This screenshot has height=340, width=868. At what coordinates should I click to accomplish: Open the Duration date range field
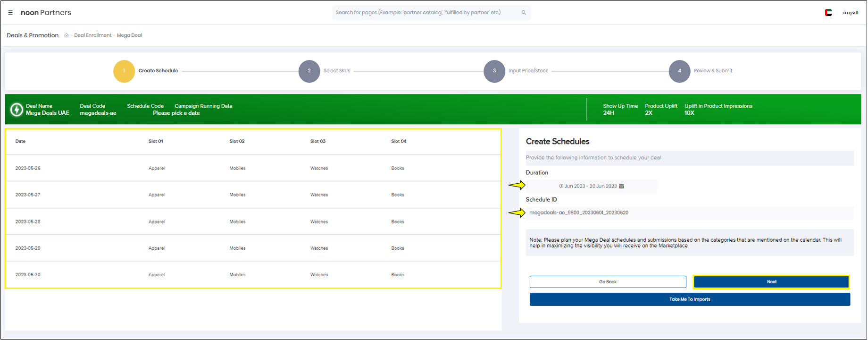(x=592, y=186)
